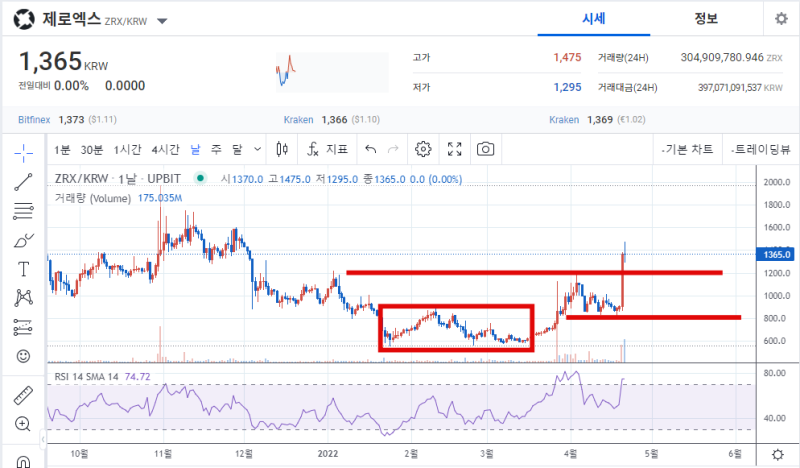Click the 1365.0 current price label on axis
This screenshot has width=800, height=468.
click(777, 254)
